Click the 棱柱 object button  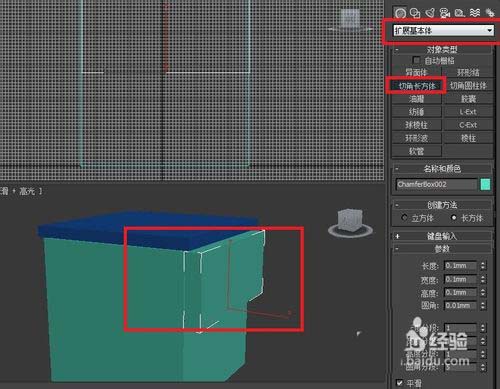[x=468, y=138]
